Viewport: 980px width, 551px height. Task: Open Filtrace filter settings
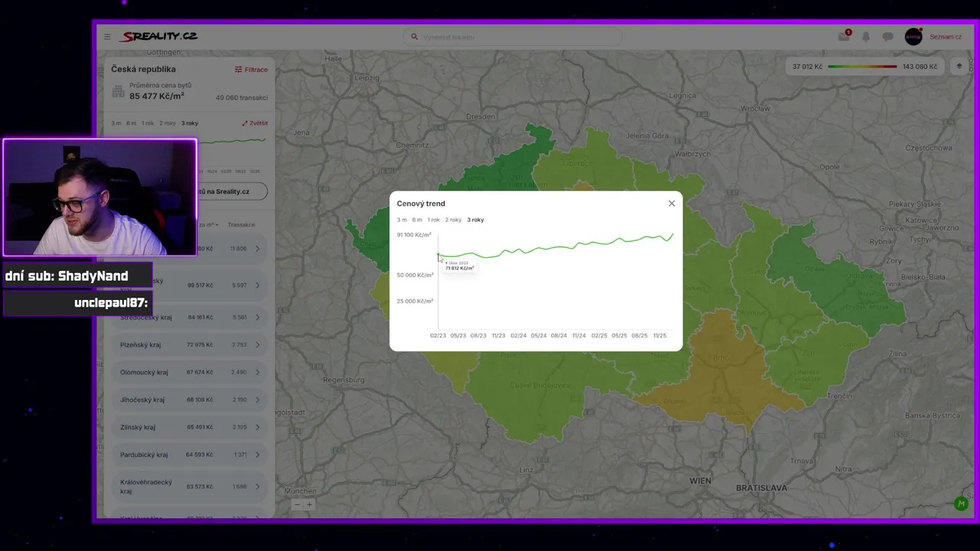pos(251,70)
